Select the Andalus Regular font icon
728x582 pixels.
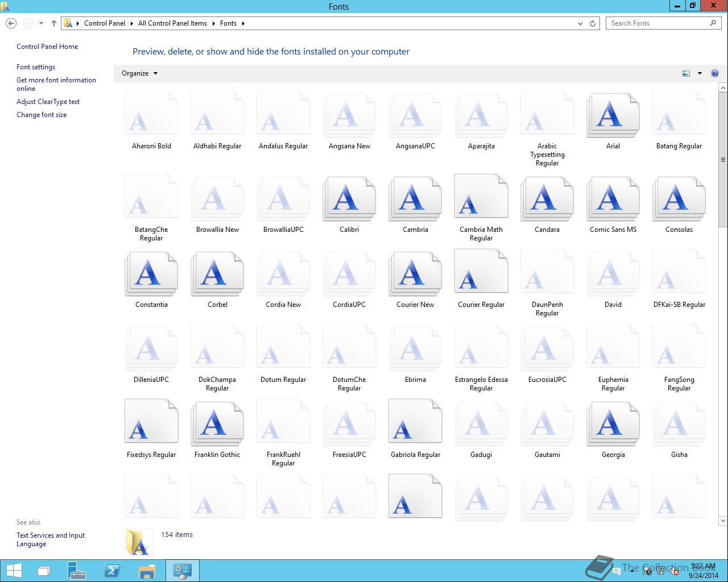click(x=283, y=113)
